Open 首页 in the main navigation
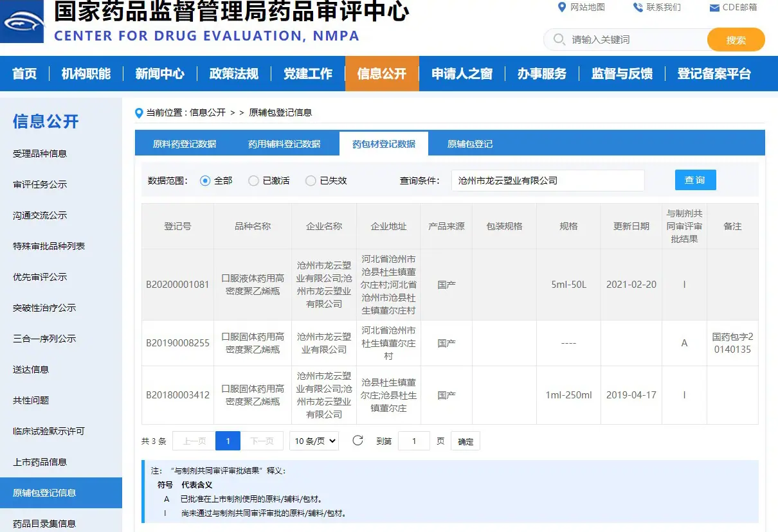778x532 pixels. tap(24, 74)
